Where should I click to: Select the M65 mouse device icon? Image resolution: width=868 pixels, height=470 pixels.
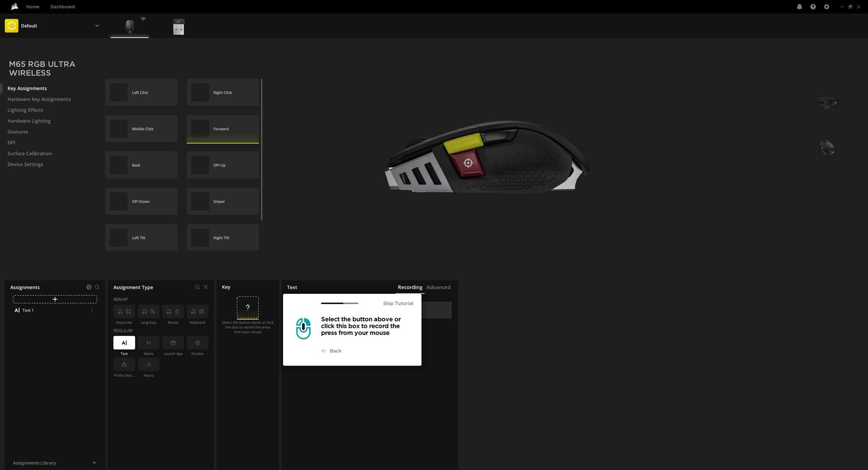(130, 26)
